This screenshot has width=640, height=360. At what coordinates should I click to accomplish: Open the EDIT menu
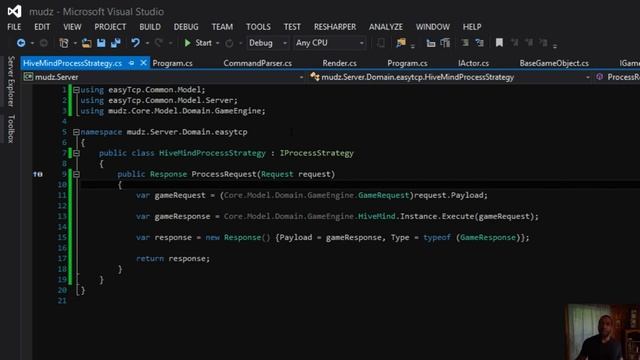pyautogui.click(x=42, y=27)
